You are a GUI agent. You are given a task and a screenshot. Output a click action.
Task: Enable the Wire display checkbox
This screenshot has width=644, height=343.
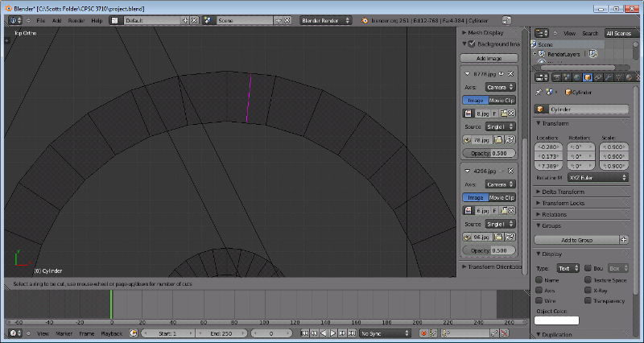pyautogui.click(x=539, y=300)
